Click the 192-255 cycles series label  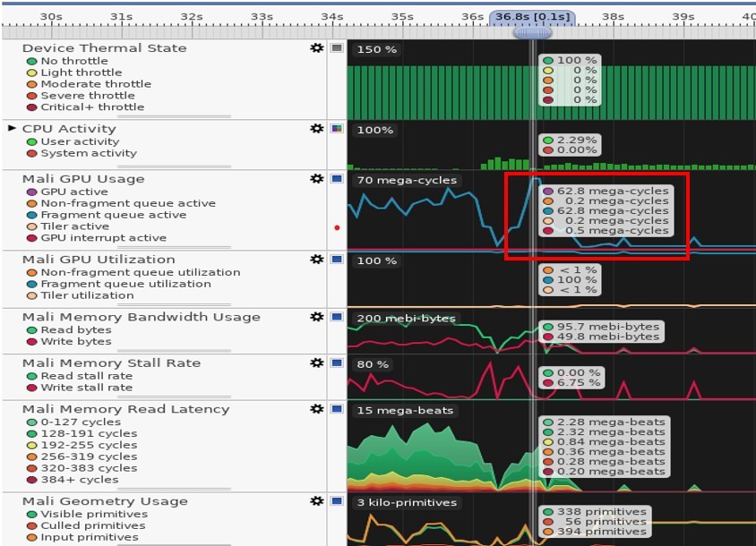click(90, 445)
